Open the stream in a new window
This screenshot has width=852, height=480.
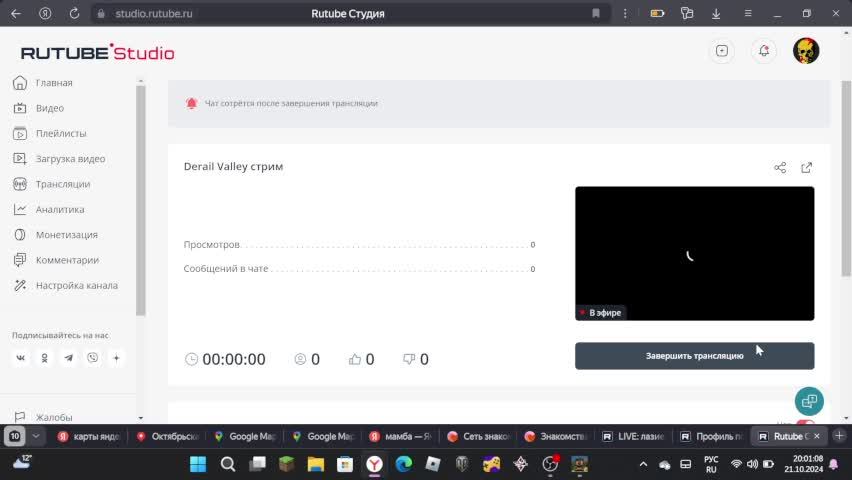click(x=807, y=167)
